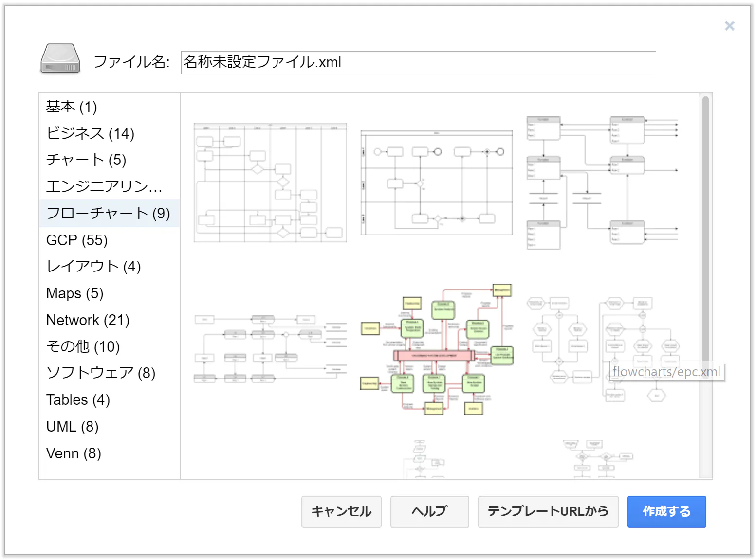Choose the BPMN pool diagram template thumbnail
The width and height of the screenshot is (756, 560).
pos(437,182)
